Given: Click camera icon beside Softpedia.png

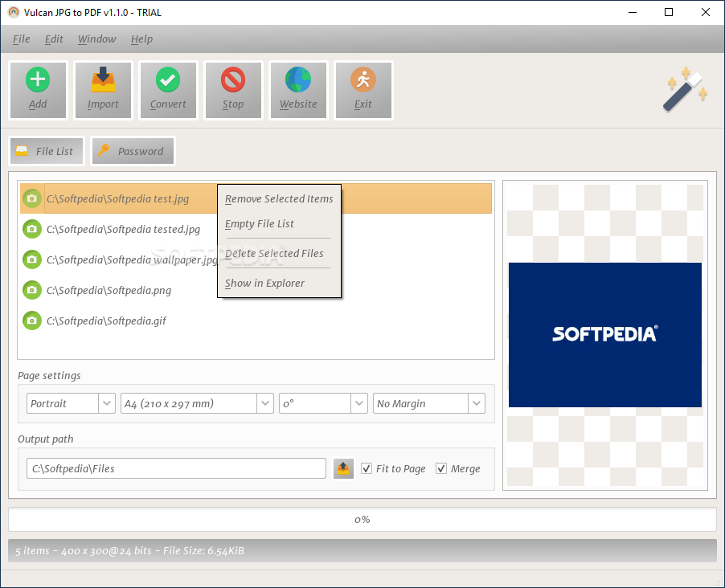Looking at the screenshot, I should (32, 290).
